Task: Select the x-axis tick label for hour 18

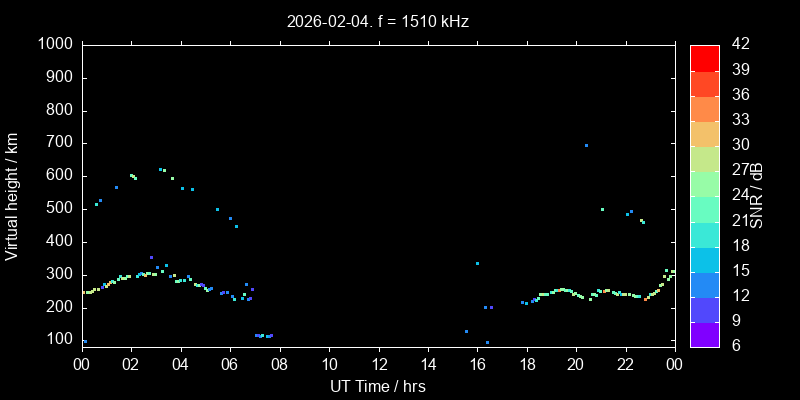Action: point(526,365)
